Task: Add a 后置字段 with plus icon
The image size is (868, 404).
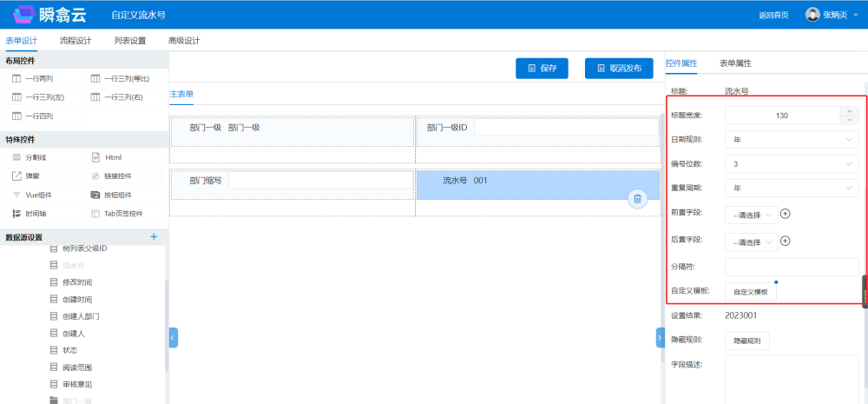Action: pos(786,242)
